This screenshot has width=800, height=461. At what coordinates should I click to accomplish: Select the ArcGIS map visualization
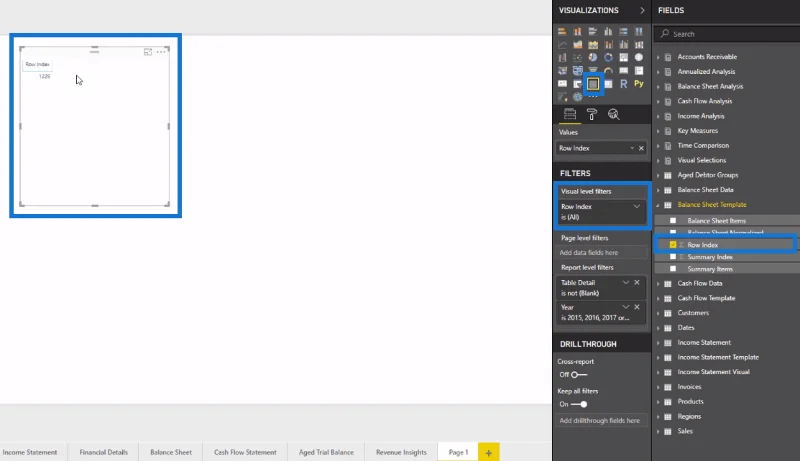tap(578, 96)
